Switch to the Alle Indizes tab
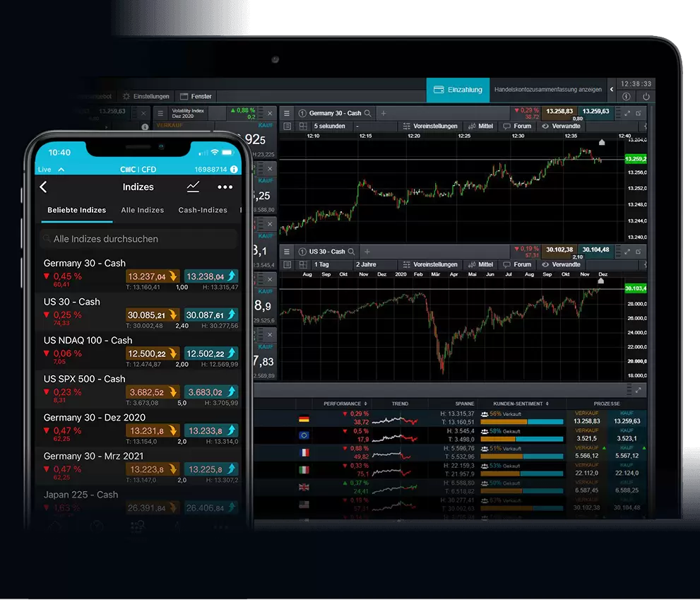This screenshot has width=700, height=600. pos(142,210)
